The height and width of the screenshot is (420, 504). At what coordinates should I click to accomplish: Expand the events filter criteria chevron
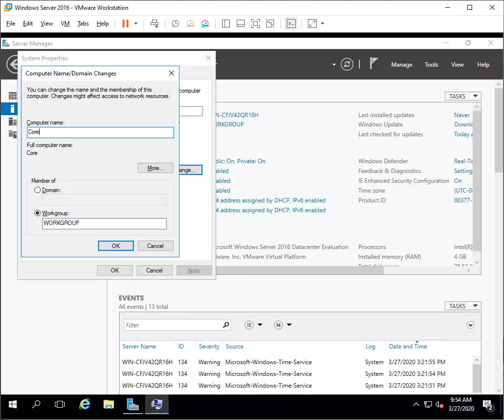[471, 325]
